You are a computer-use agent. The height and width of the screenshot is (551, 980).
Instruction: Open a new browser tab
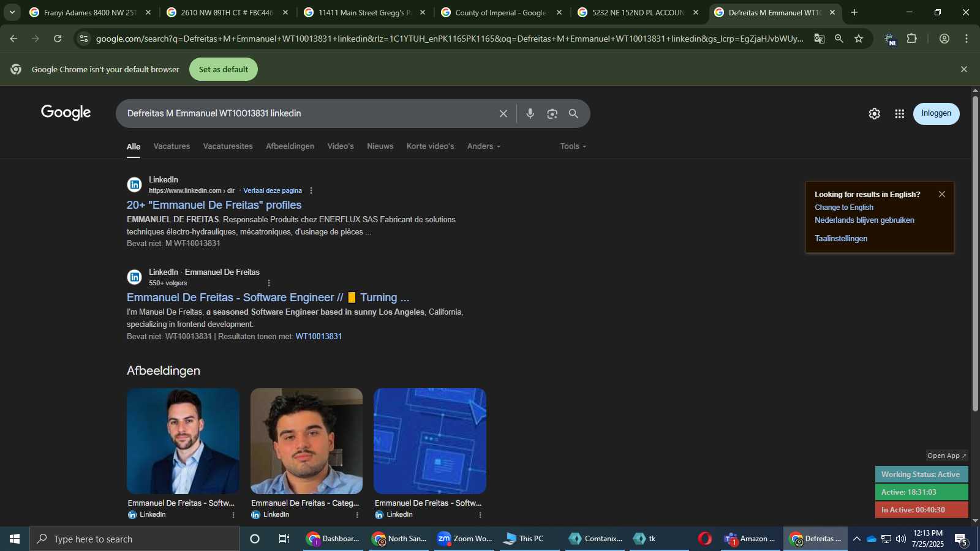(854, 12)
